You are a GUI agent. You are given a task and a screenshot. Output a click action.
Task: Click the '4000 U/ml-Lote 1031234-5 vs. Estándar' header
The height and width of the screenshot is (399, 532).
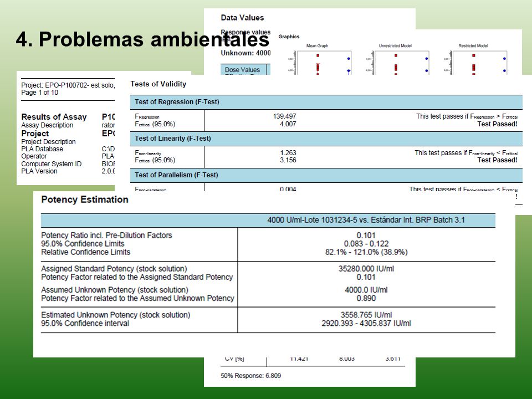[x=366, y=220]
